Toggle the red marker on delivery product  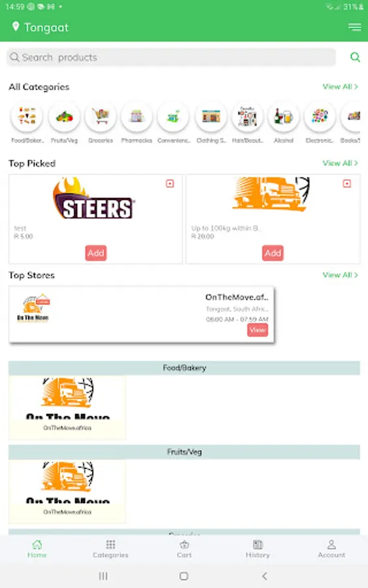click(x=346, y=184)
